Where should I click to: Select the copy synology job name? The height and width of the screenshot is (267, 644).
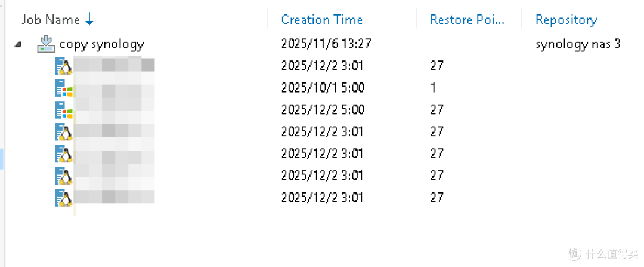click(x=102, y=44)
